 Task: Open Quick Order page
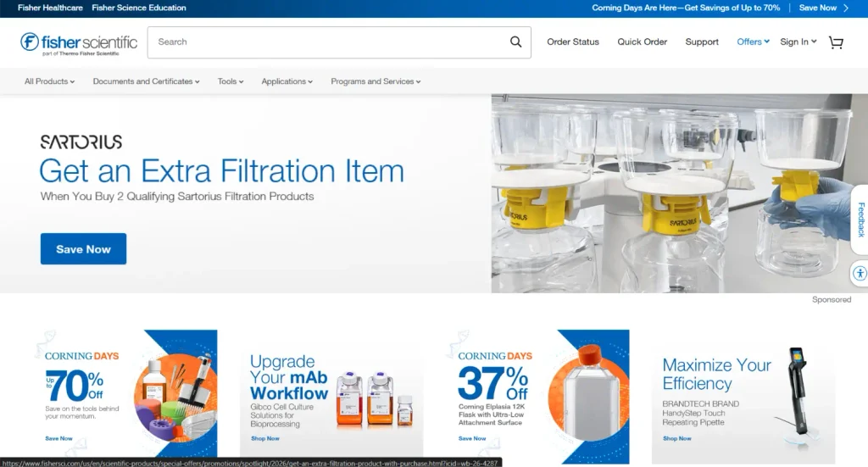click(643, 42)
